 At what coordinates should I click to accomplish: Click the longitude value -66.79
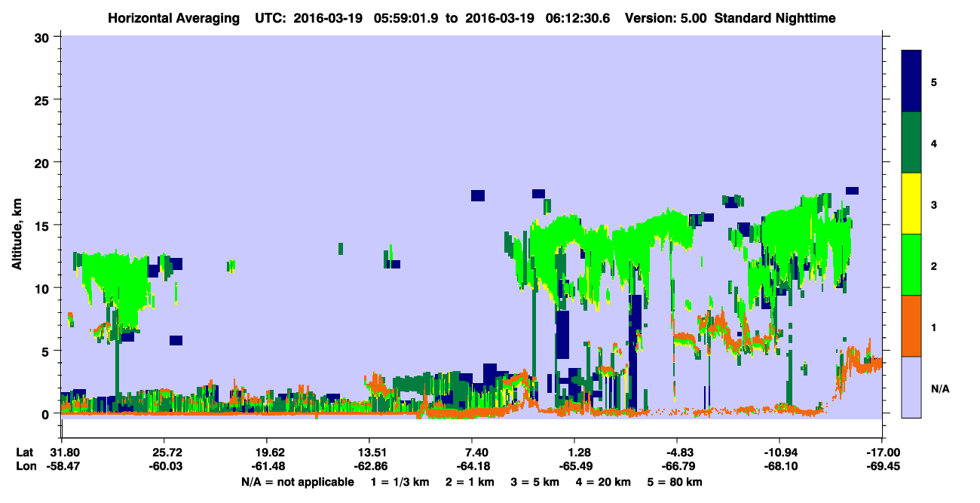(677, 467)
